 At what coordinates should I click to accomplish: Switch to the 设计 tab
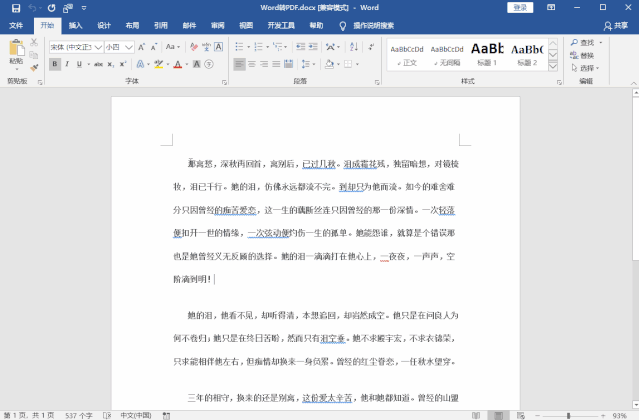[104, 26]
